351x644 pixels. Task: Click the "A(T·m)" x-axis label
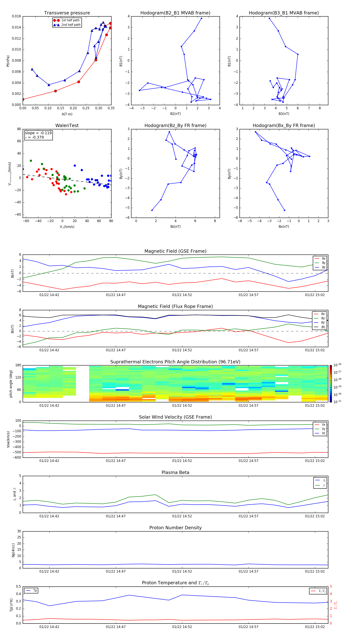pos(67,114)
